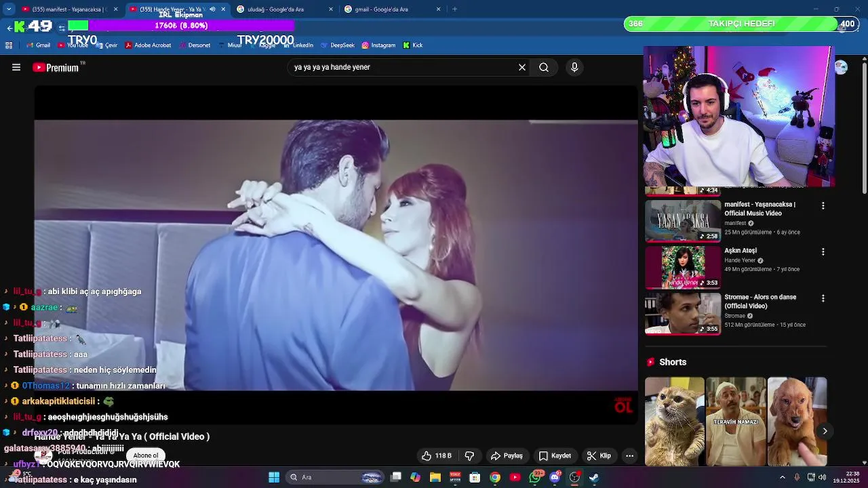Open Google Chrome from taskbar
Screen dimensions: 868x488
click(495, 477)
